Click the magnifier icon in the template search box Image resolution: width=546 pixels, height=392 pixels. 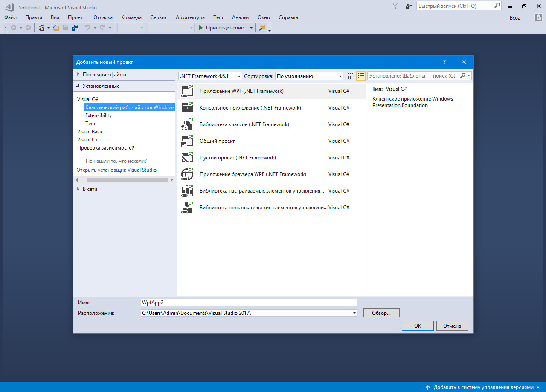[462, 76]
